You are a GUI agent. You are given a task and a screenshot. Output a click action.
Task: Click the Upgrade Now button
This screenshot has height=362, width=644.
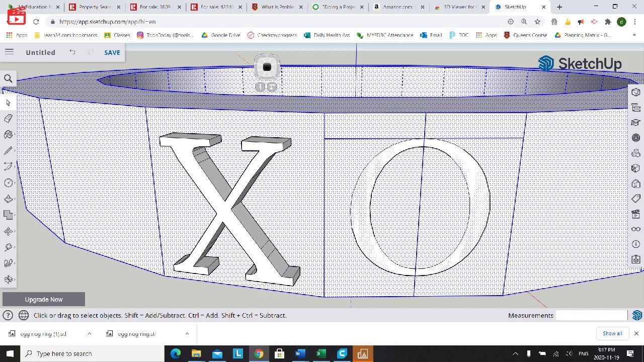tap(44, 299)
